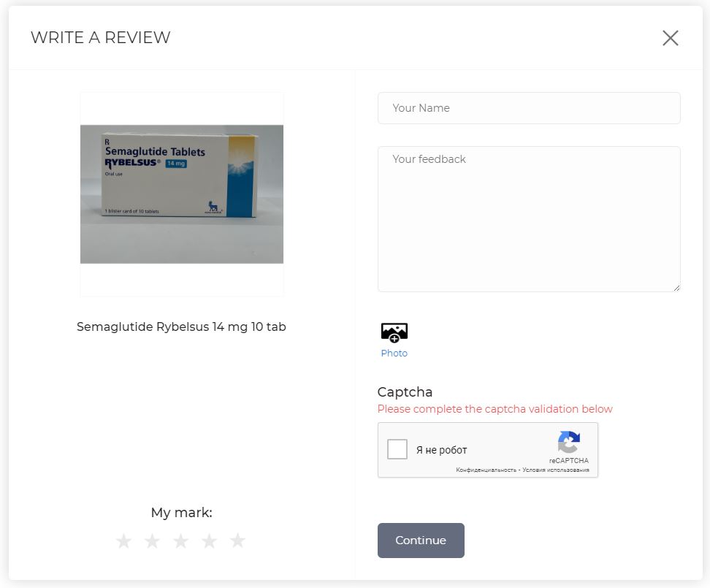This screenshot has width=710, height=588.
Task: Give a five-star rating
Action: point(237,541)
